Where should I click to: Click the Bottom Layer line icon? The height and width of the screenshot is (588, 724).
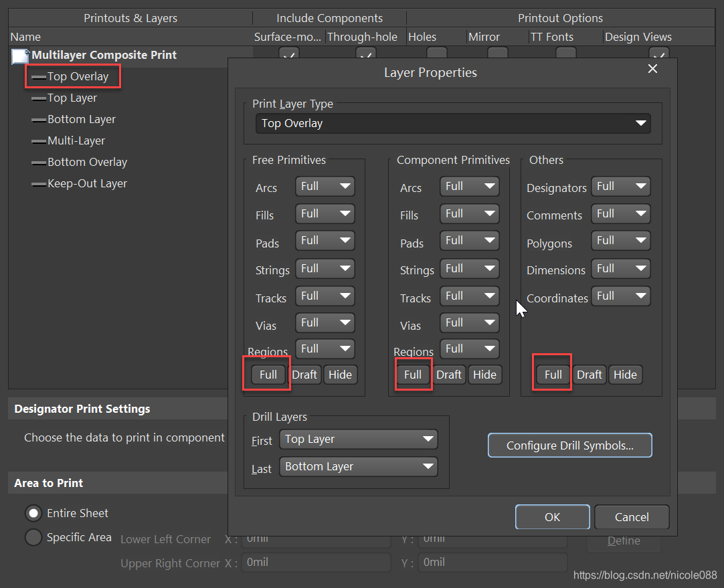(x=38, y=120)
